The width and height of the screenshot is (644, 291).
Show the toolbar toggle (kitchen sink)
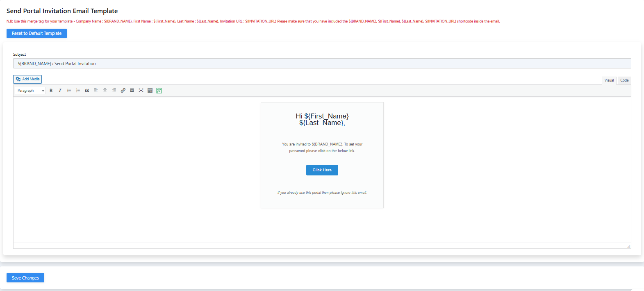coord(150,91)
